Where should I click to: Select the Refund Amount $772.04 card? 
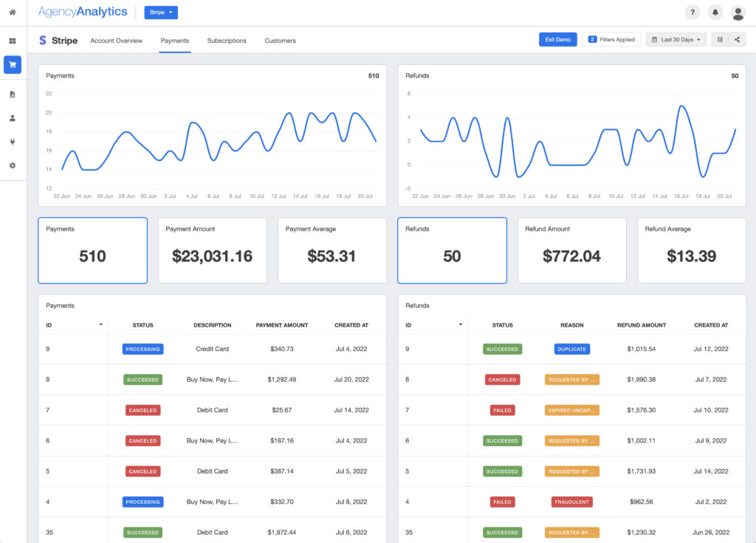tap(572, 250)
